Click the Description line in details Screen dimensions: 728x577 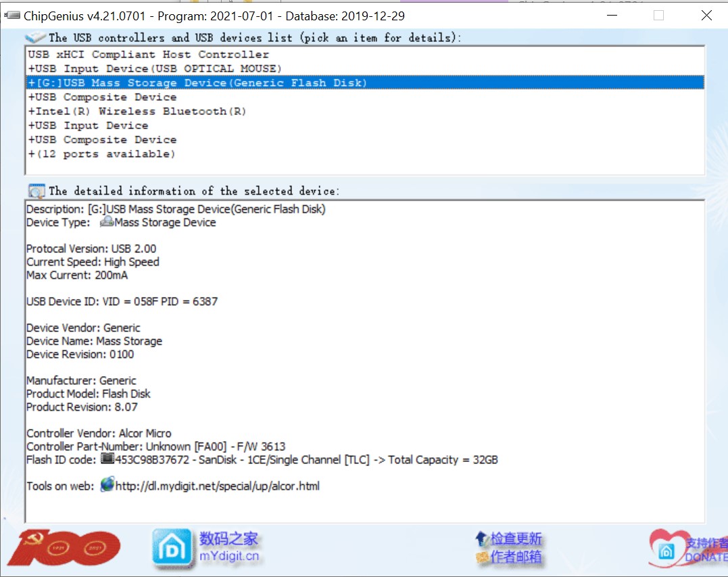(x=176, y=209)
